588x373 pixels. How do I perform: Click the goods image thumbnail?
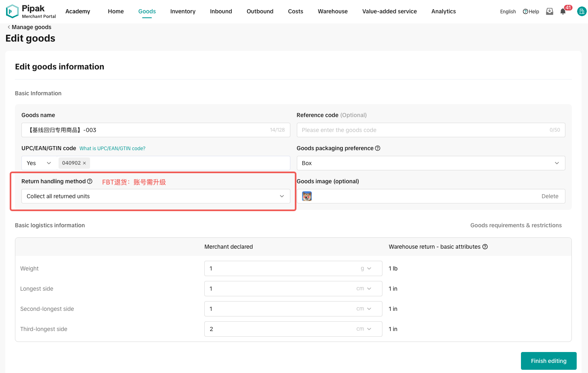click(307, 196)
